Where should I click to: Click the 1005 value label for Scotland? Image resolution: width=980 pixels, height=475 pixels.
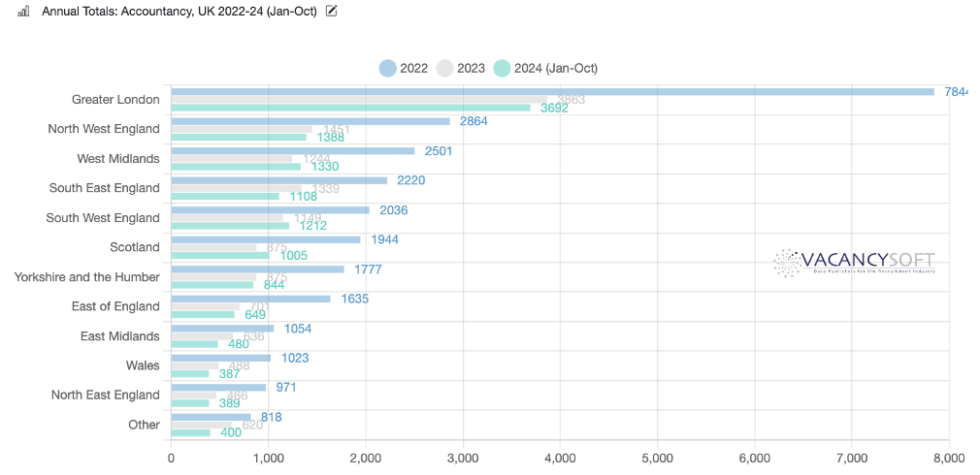(293, 255)
